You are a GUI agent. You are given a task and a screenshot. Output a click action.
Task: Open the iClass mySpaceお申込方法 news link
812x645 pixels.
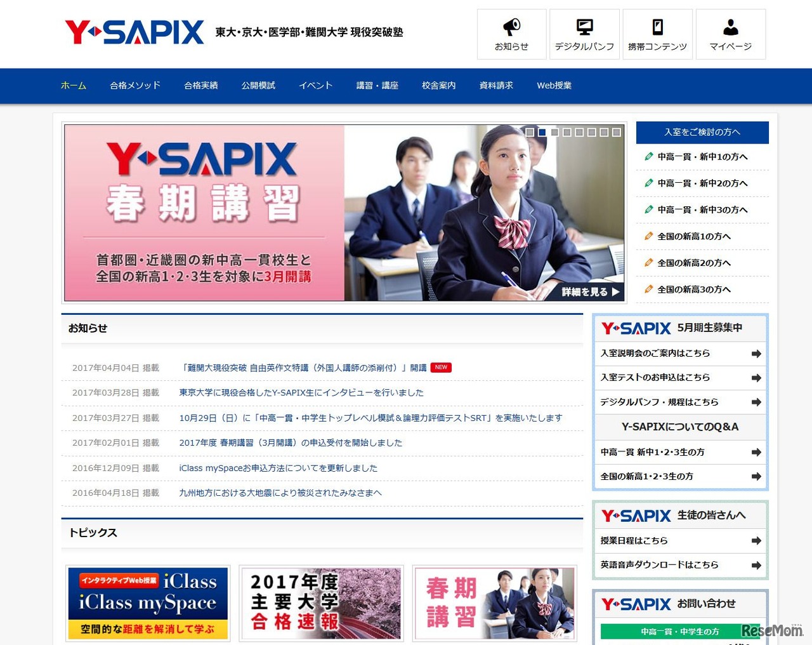(278, 468)
